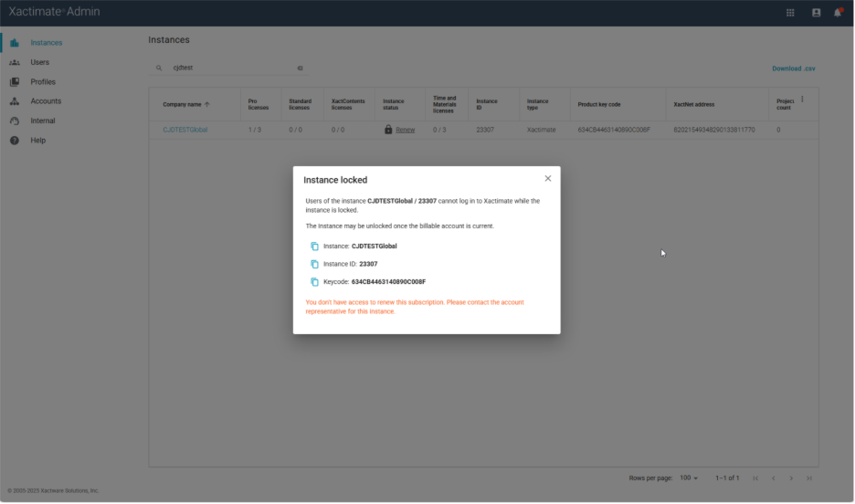
Task: Copy the Instance name CJDTESTGlobal
Action: click(x=314, y=247)
